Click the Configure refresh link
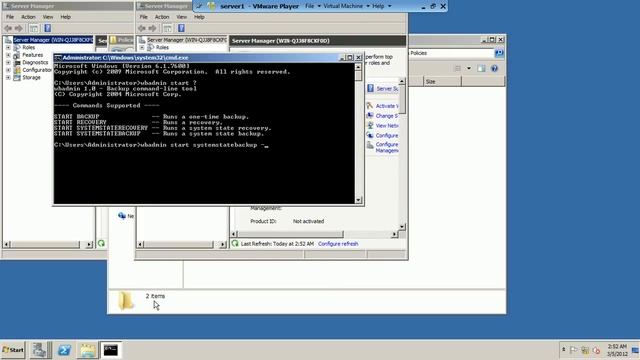640x360 pixels. click(338, 244)
